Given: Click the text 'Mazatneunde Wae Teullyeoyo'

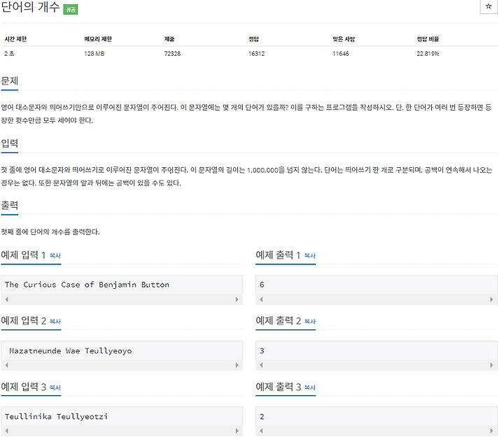Looking at the screenshot, I should 71,351.
